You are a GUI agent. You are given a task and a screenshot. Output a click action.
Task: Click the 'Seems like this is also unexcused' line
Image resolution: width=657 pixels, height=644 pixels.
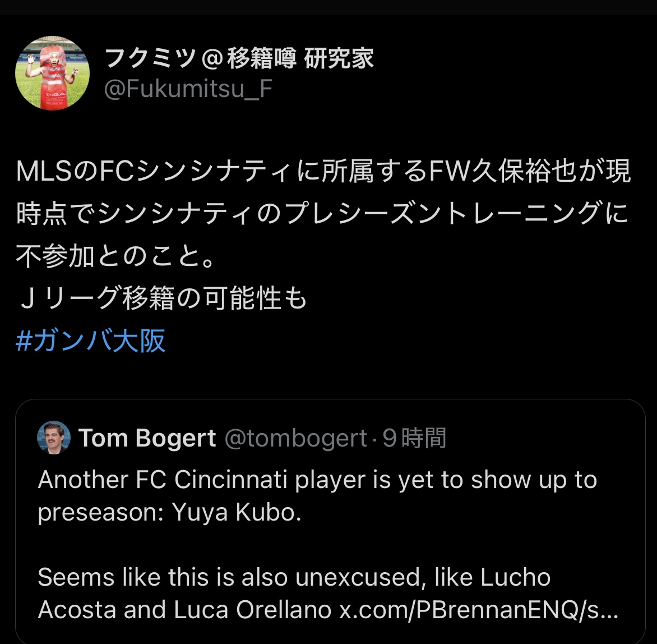[x=294, y=578]
